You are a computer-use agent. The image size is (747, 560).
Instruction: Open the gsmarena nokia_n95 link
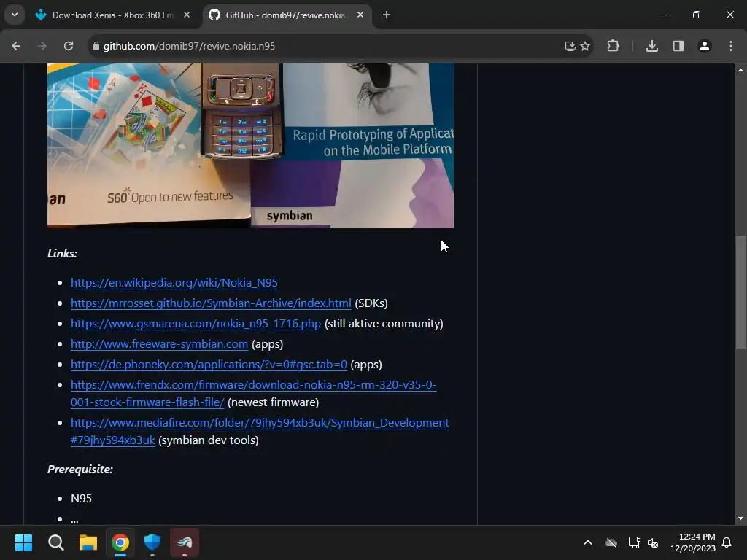196,324
